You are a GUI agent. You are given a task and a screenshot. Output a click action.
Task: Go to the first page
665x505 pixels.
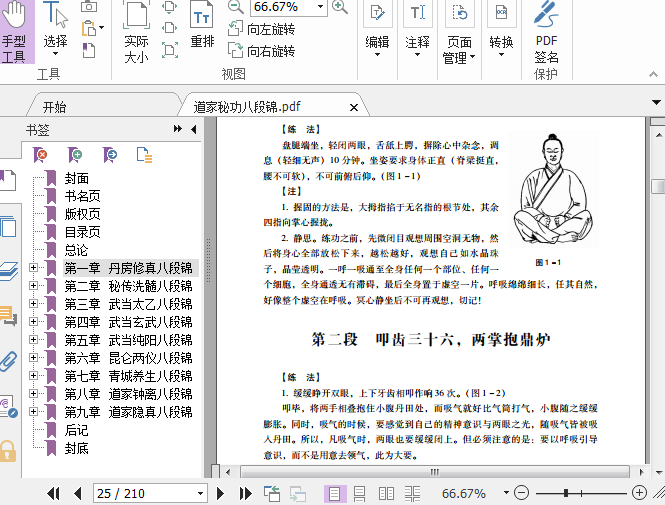tap(53, 493)
